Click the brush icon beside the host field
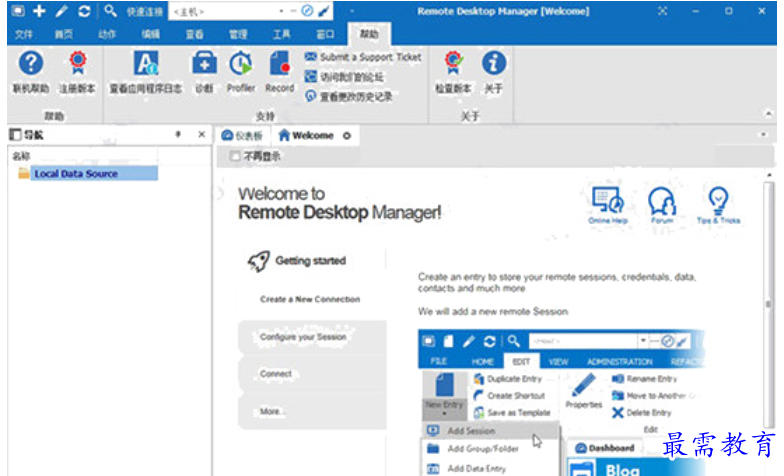This screenshot has width=784, height=476. point(324,11)
